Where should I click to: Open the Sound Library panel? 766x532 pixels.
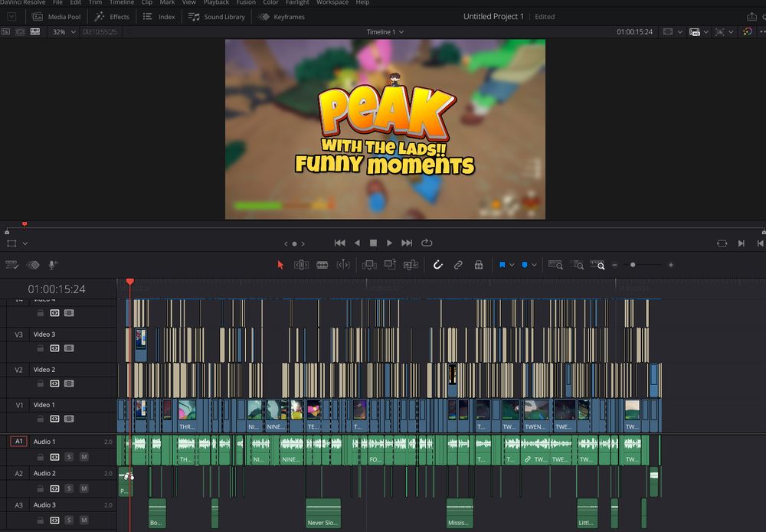[217, 17]
